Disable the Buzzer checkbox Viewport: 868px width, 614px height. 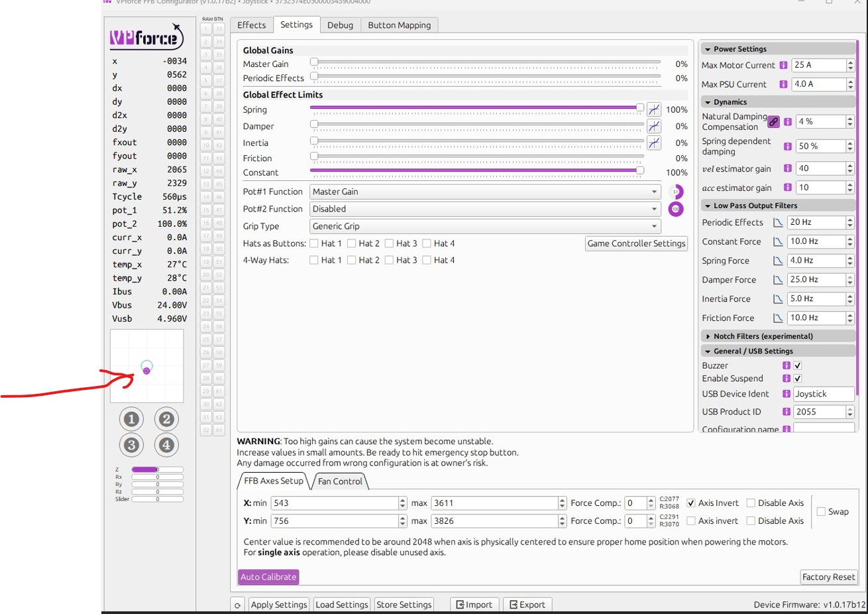[798, 365]
